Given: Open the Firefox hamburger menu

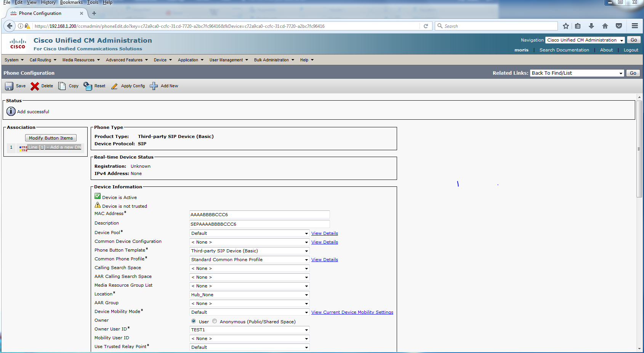Looking at the screenshot, I should click(635, 26).
